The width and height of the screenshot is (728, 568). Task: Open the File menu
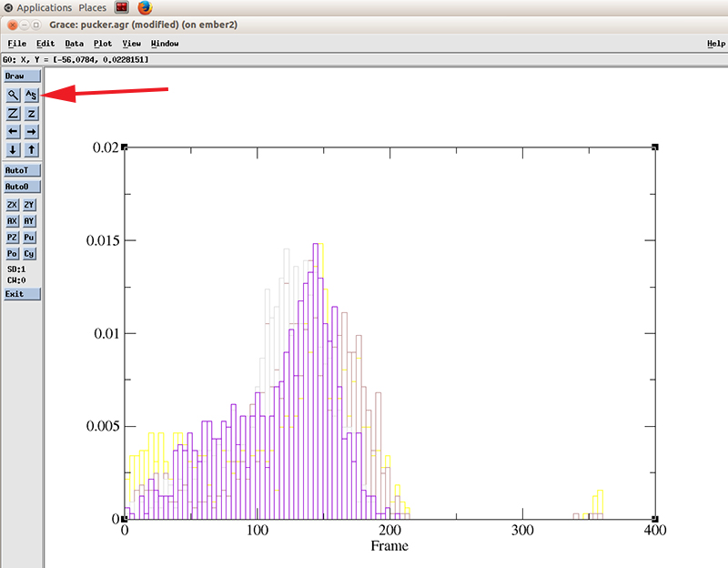point(16,44)
